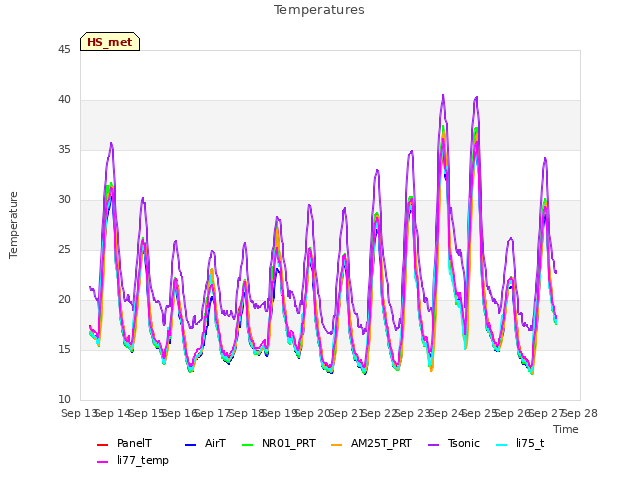
Task: Click the Tsonic peak on Sep 24
Action: click(443, 95)
